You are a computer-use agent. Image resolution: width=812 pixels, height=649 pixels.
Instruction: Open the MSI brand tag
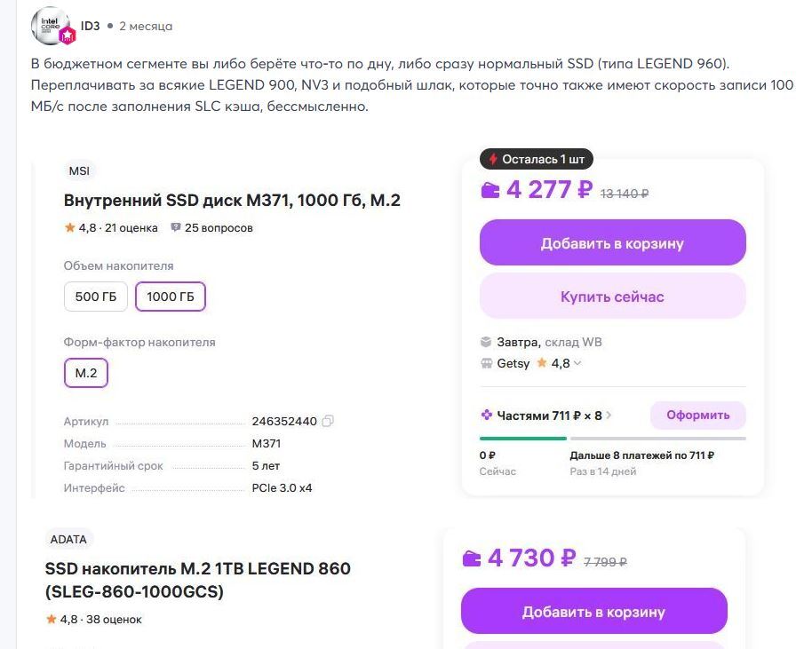[79, 170]
